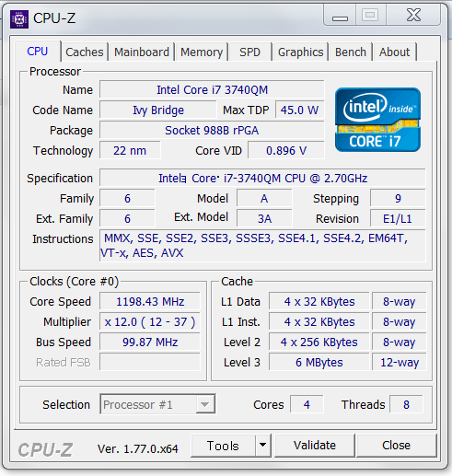Click the Core Speed value 1198.43 MHz
452x476 pixels.
tap(150, 301)
